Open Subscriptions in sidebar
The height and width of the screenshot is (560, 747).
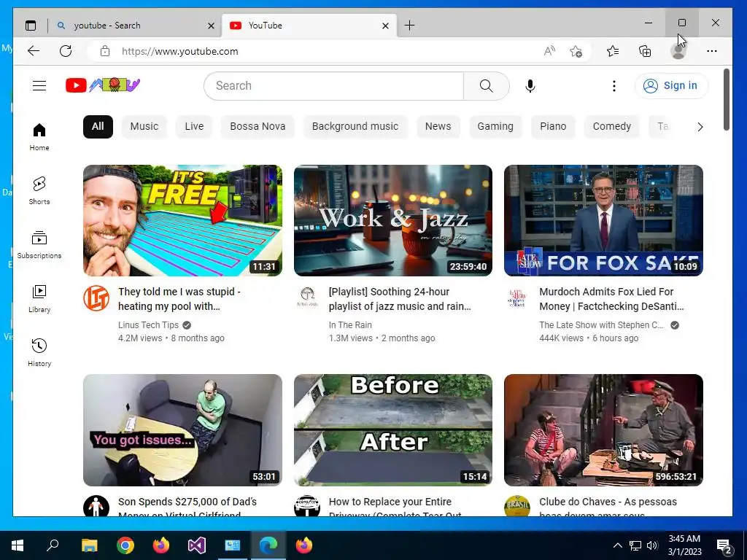coord(39,245)
